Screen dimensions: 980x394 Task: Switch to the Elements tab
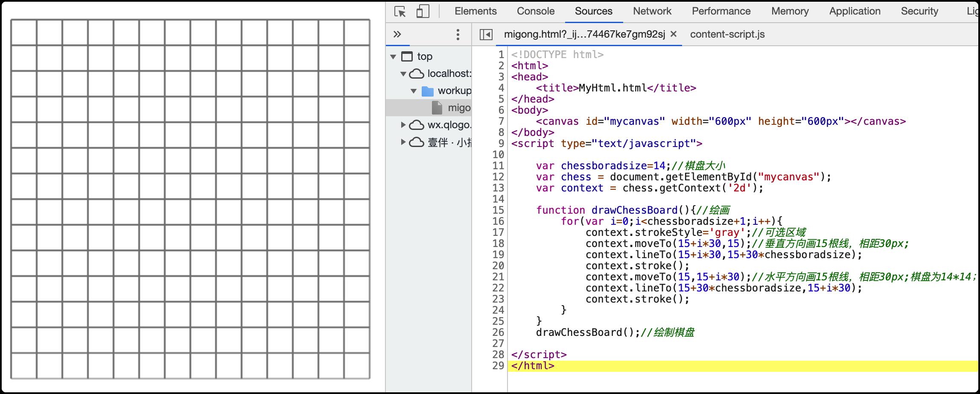pyautogui.click(x=475, y=11)
